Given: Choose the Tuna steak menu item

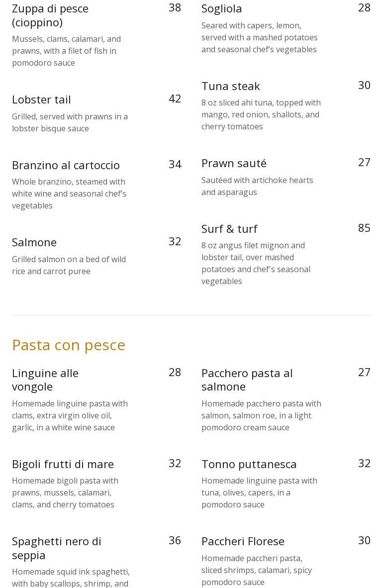Looking at the screenshot, I should [230, 86].
